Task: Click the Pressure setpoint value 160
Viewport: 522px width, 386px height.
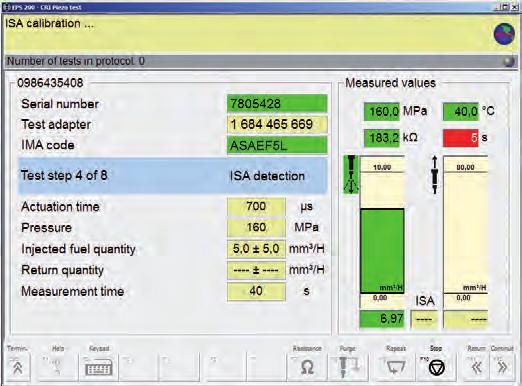Action: [256, 227]
